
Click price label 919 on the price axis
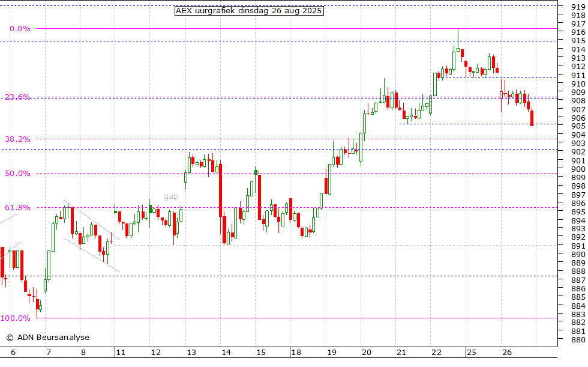pos(578,7)
